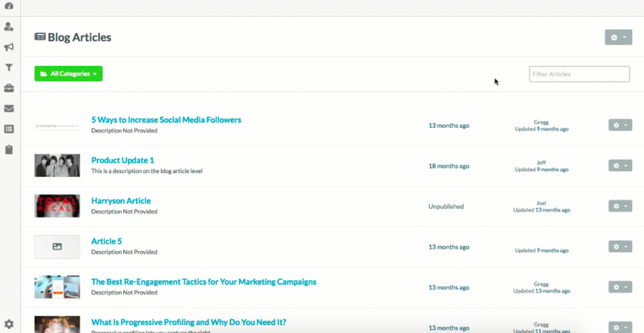Open gear menu for Harryson Article

coord(620,206)
